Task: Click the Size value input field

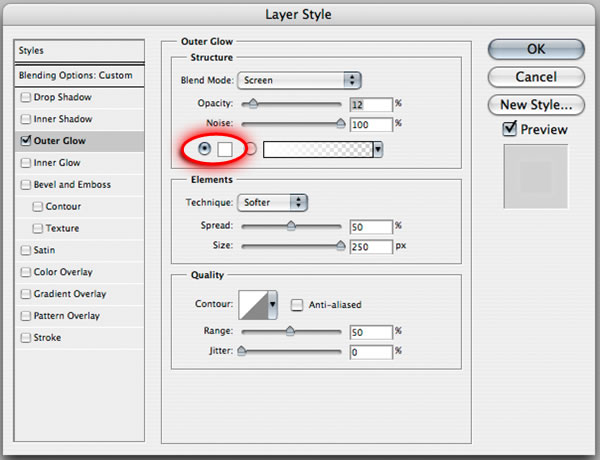Action: [370, 246]
